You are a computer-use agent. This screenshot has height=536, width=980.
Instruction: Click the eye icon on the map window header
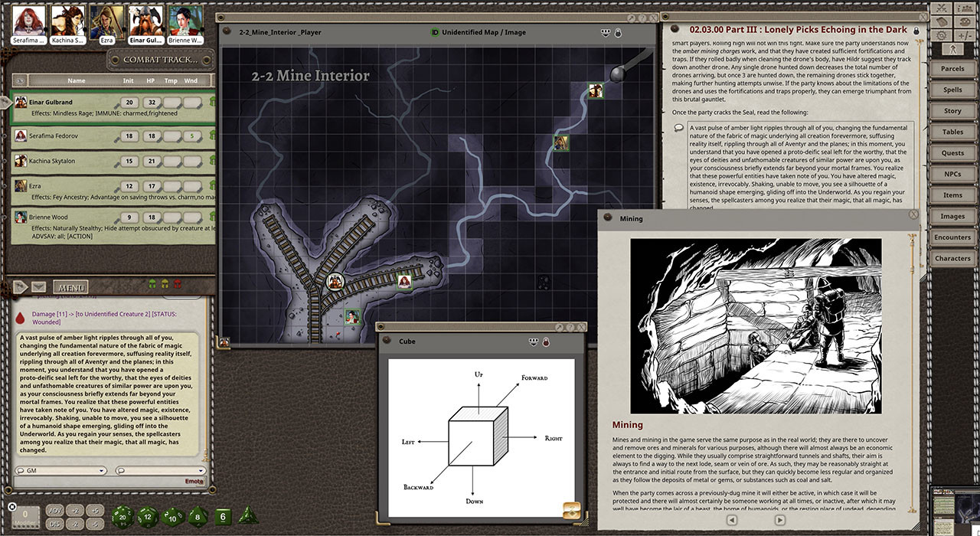[x=605, y=31]
